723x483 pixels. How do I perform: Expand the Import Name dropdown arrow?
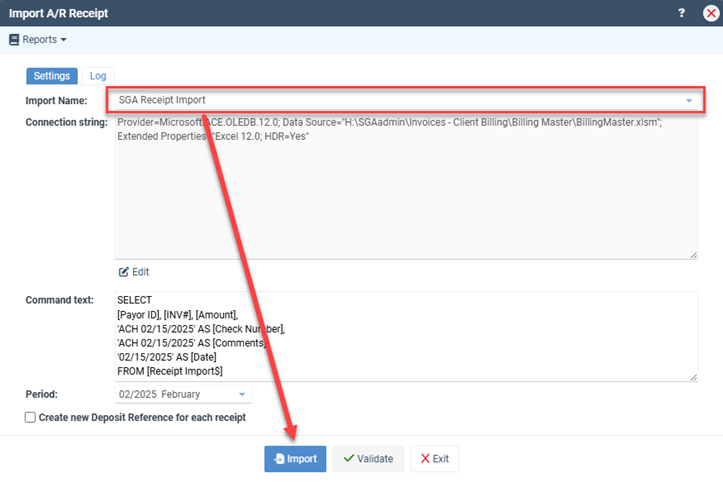click(689, 100)
